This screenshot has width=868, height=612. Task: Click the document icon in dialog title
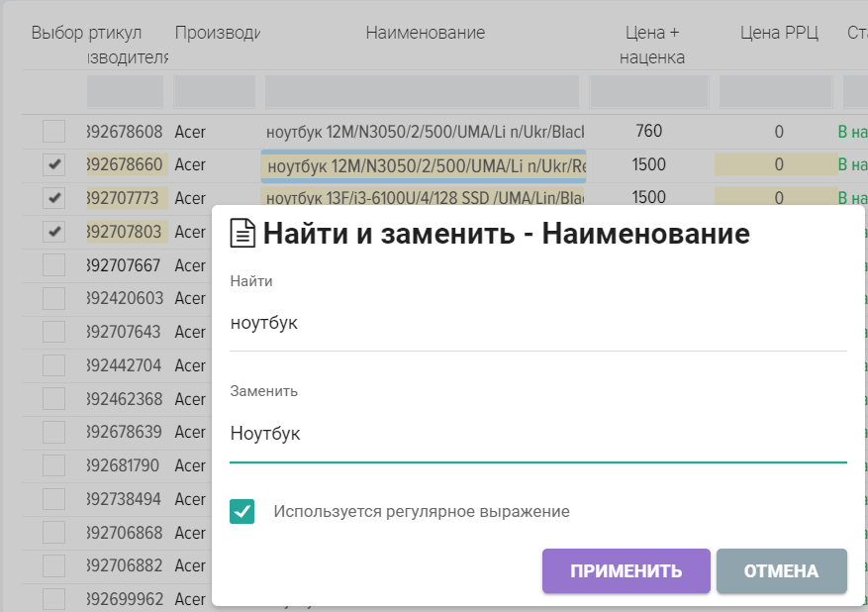click(x=242, y=234)
